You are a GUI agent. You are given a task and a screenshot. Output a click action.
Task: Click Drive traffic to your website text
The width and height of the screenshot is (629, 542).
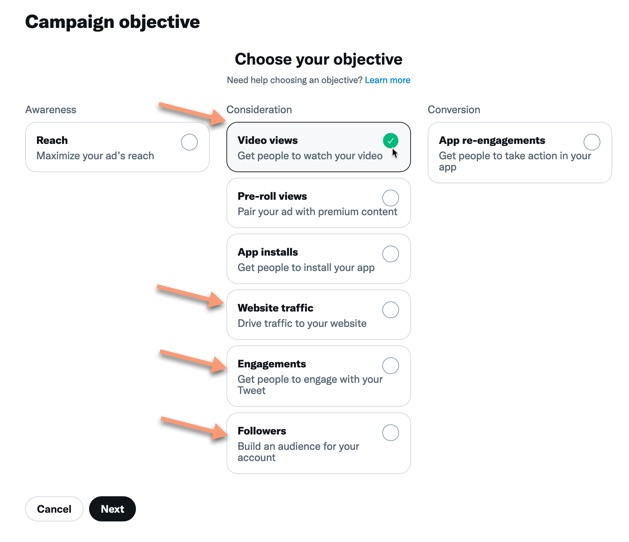point(302,323)
